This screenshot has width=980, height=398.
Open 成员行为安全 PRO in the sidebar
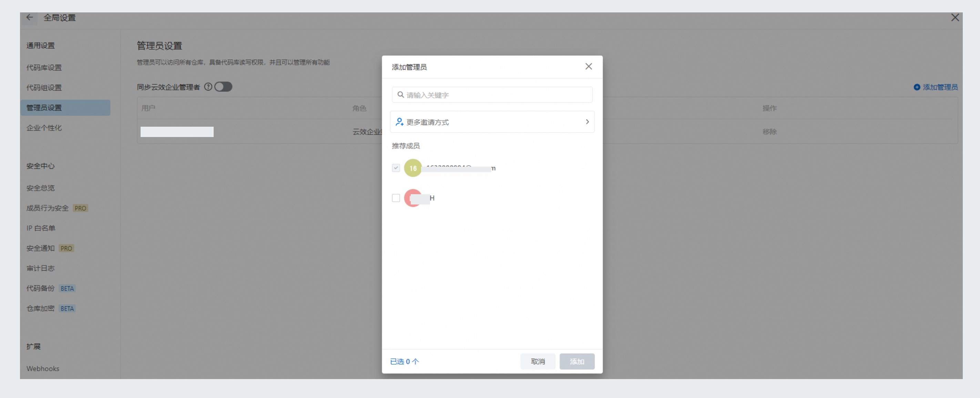point(57,208)
